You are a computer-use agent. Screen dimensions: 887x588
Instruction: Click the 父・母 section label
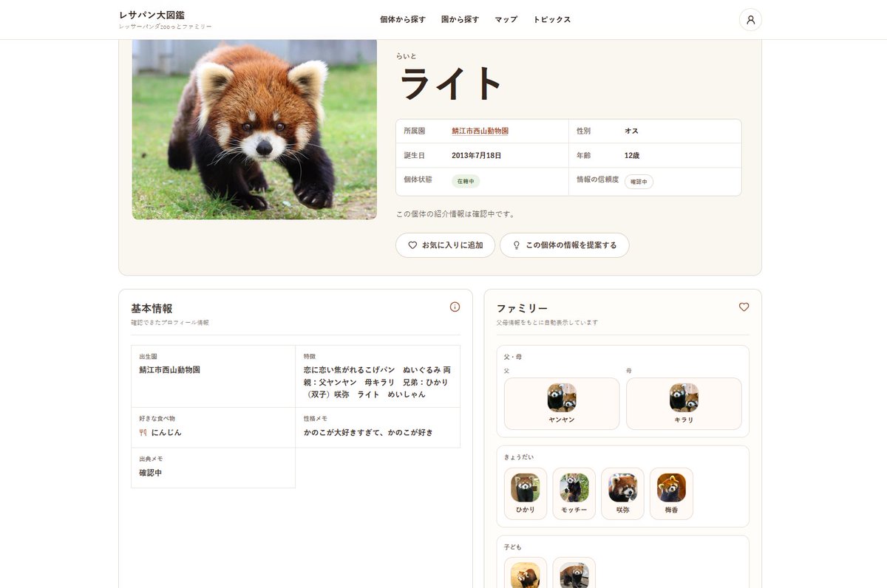click(513, 357)
